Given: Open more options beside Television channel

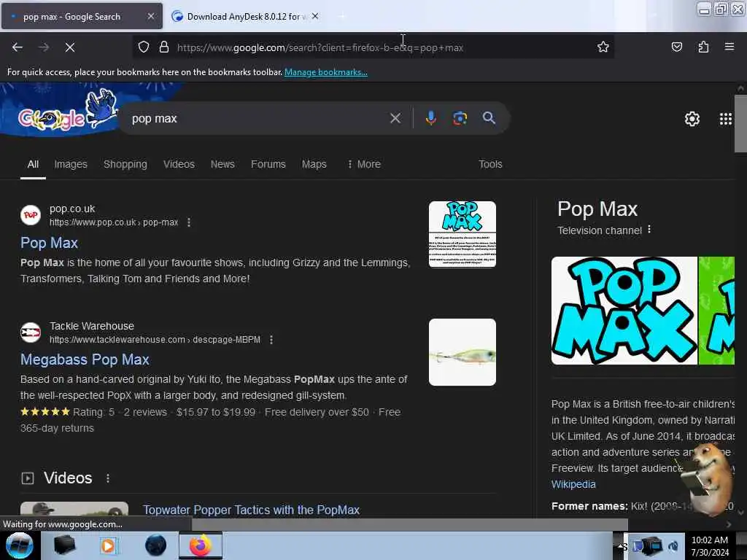Looking at the screenshot, I should tap(649, 230).
